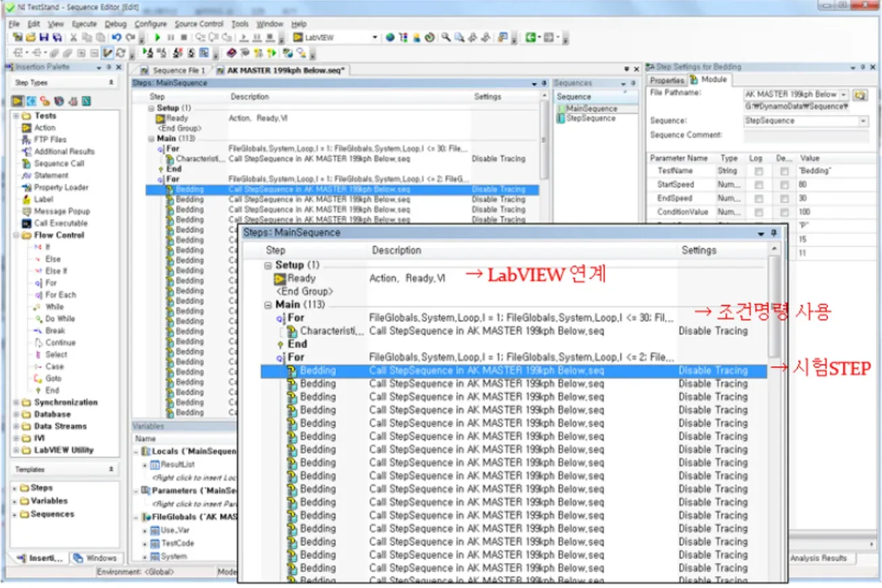Select StepSequence in the Sequences list
The width and height of the screenshot is (882, 588).
click(x=590, y=118)
